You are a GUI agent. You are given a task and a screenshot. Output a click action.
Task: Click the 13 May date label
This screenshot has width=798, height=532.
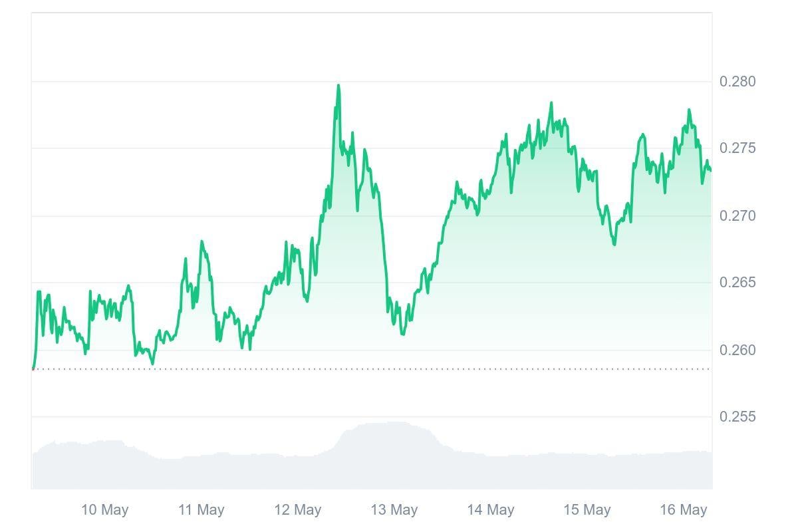394,510
